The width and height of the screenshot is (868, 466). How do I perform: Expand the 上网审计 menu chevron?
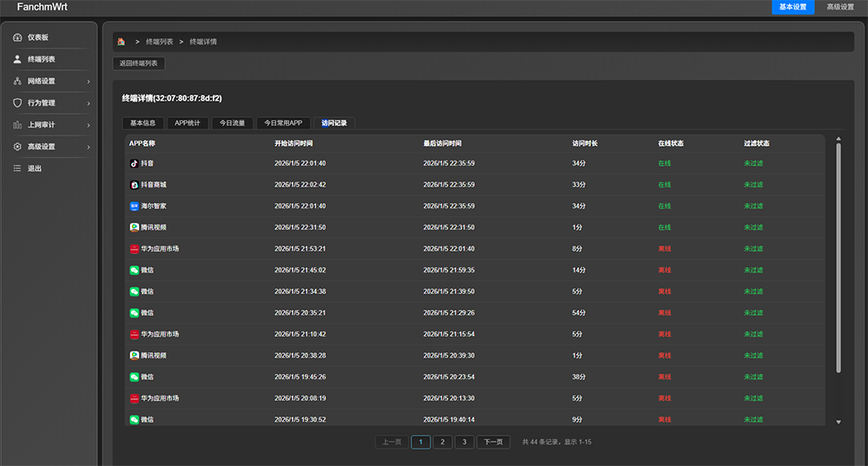[89, 125]
